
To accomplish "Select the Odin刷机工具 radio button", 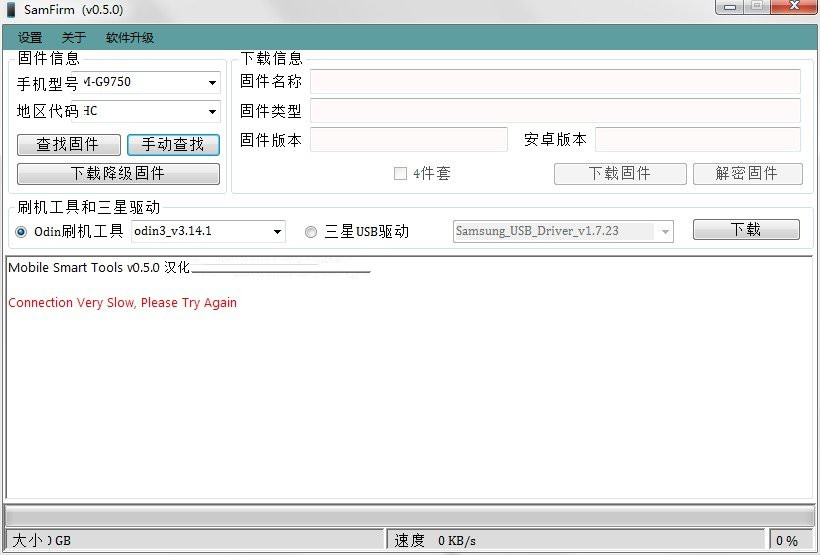I will 21,232.
